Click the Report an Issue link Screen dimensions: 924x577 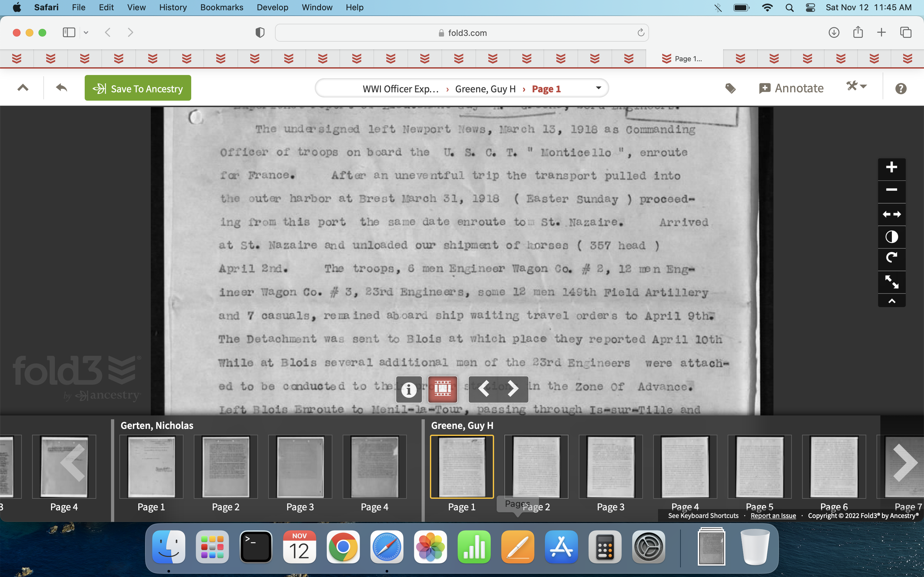pyautogui.click(x=773, y=515)
